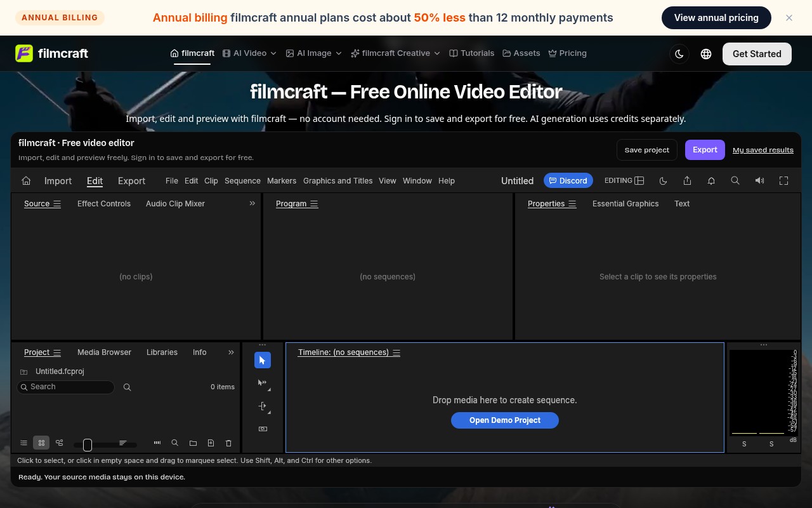
Task: Open the Timeline panel hamburger menu
Action: [x=396, y=352]
